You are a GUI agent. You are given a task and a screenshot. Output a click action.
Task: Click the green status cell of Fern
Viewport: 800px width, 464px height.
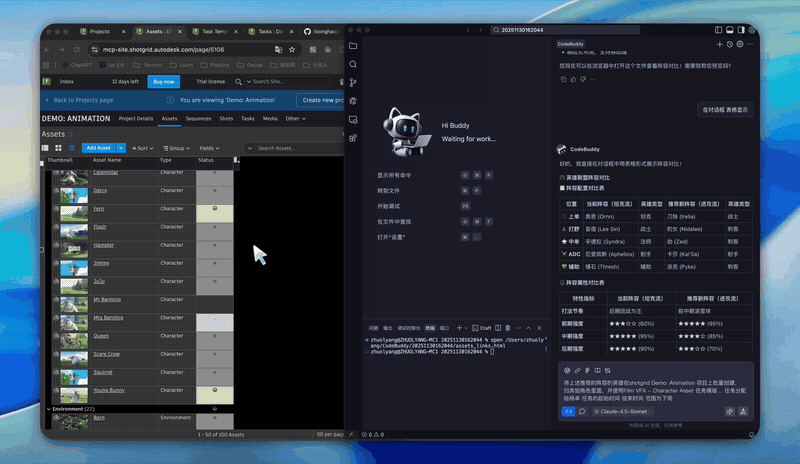215,213
